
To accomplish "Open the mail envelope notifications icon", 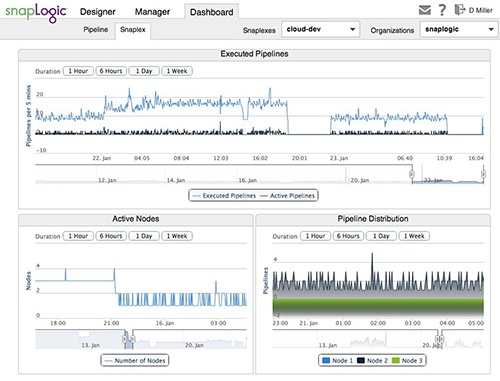I will (x=425, y=10).
